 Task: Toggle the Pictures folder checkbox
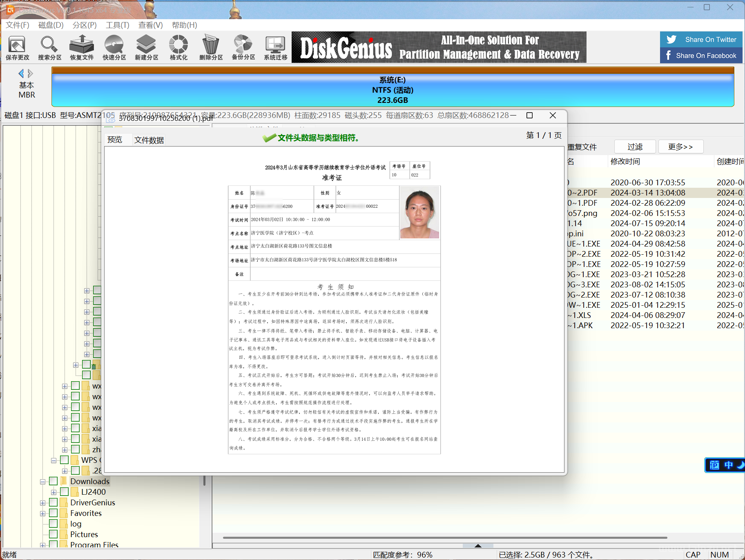pos(54,534)
